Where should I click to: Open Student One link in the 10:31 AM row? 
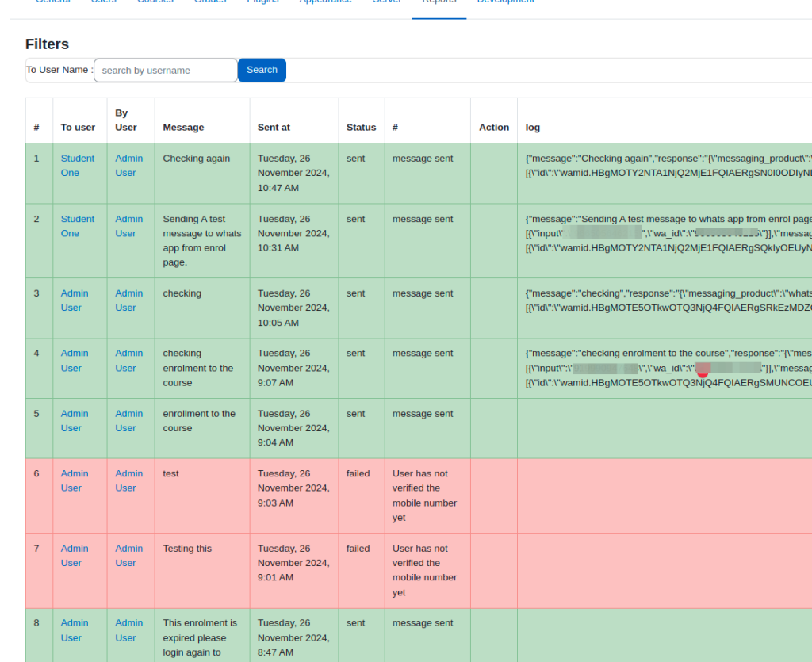[x=78, y=226]
